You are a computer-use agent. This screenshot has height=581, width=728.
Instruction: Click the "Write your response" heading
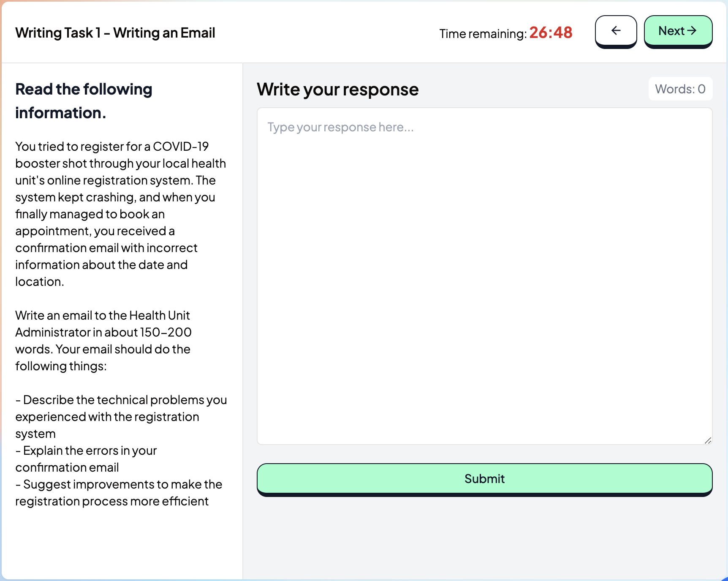click(337, 90)
